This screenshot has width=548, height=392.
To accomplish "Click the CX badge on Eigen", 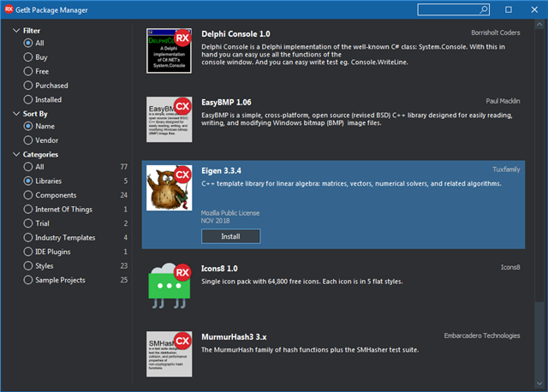I will 182,175.
